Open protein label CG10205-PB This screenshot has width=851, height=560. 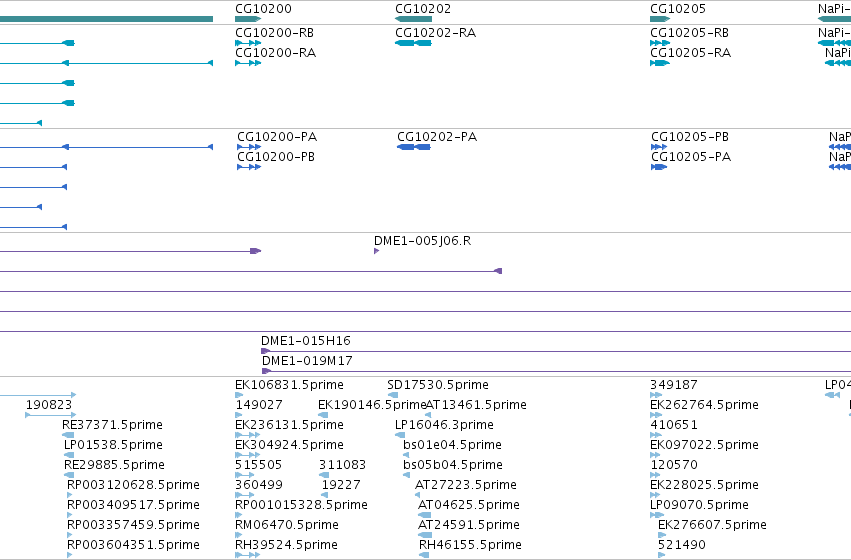[x=690, y=137]
